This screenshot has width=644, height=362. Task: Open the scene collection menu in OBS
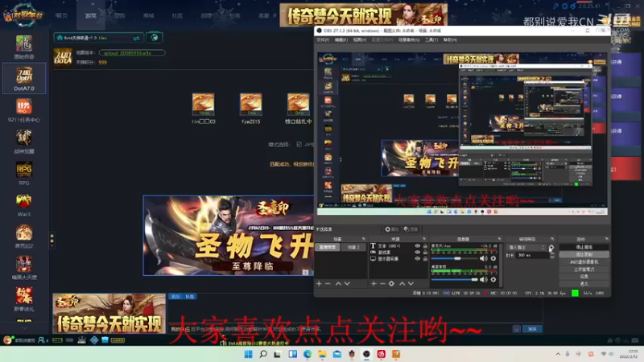pyautogui.click(x=409, y=39)
